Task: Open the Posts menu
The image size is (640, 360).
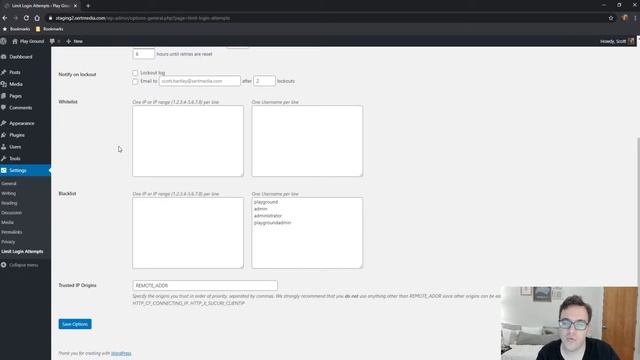Action: [x=25, y=72]
